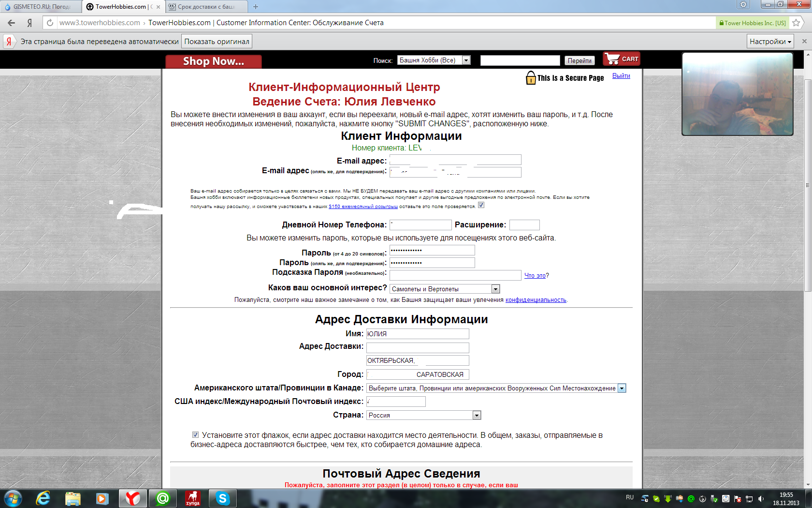Open Yandex browser taskbar icon
The width and height of the screenshot is (812, 508).
[132, 498]
